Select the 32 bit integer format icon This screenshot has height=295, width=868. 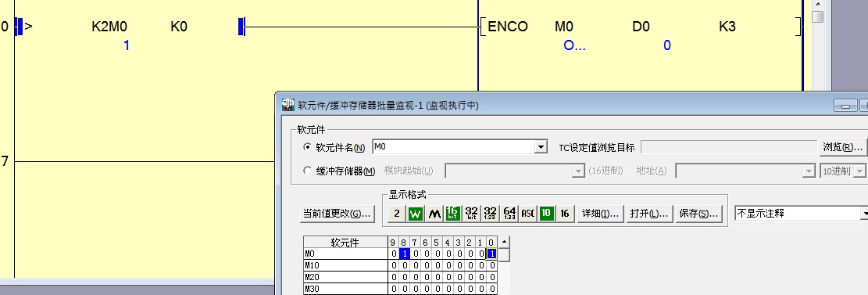pyautogui.click(x=472, y=214)
